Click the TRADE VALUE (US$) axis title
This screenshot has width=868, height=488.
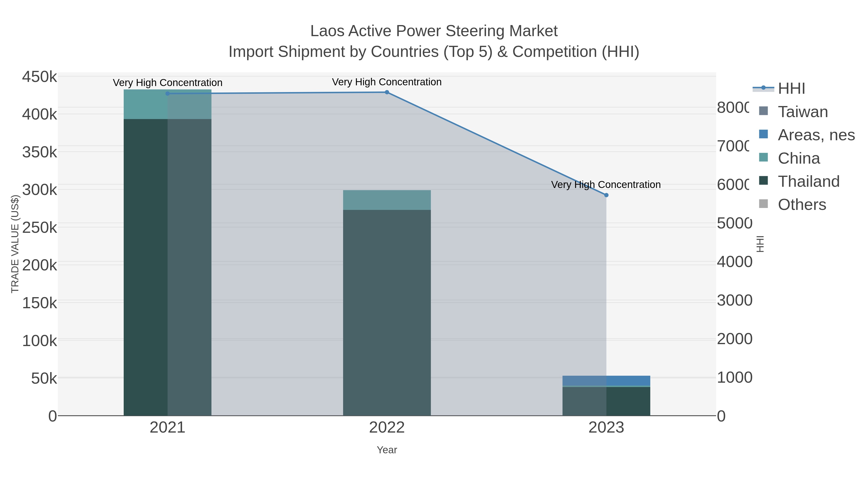click(x=15, y=244)
